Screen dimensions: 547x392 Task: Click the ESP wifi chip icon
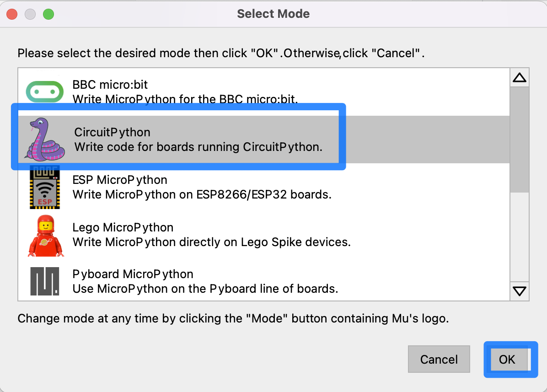(44, 187)
